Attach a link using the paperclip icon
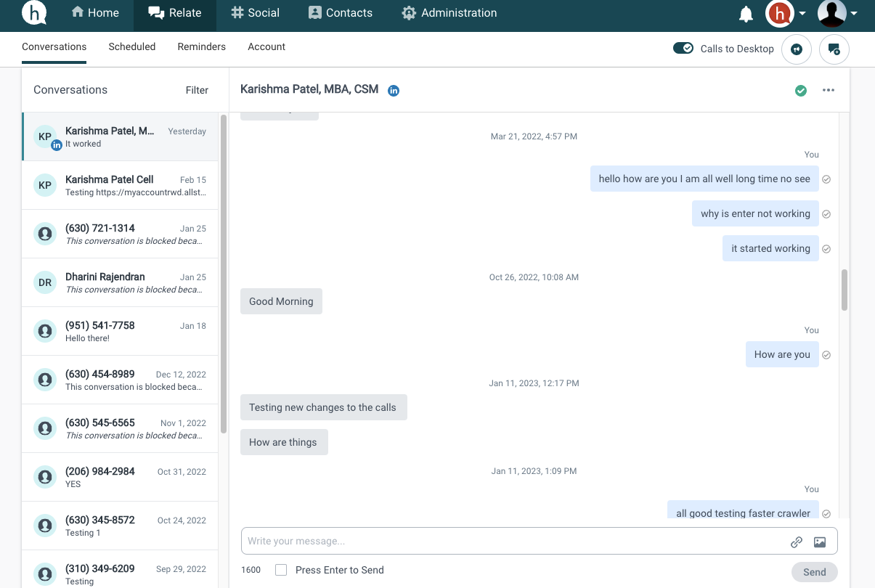 (x=797, y=542)
